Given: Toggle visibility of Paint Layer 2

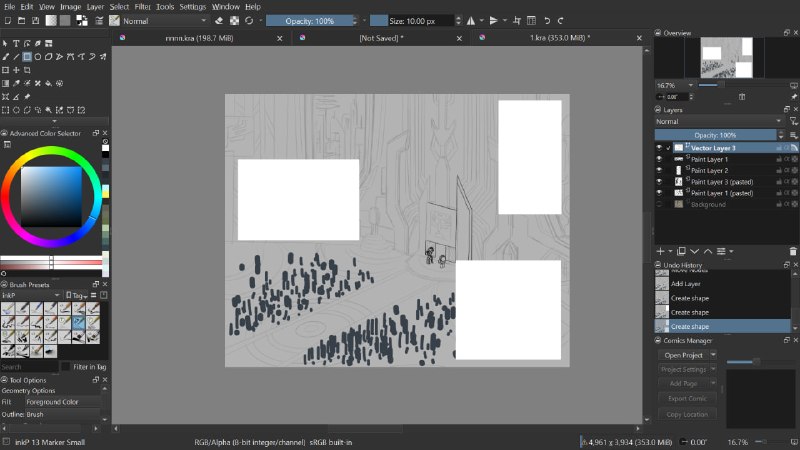Looking at the screenshot, I should point(659,170).
